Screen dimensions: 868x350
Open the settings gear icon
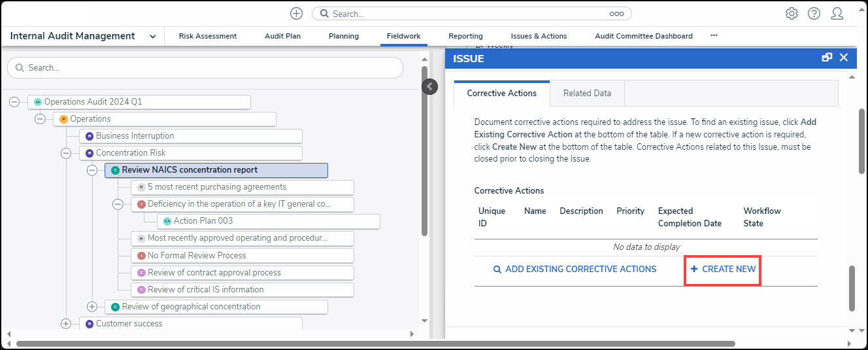coord(792,14)
